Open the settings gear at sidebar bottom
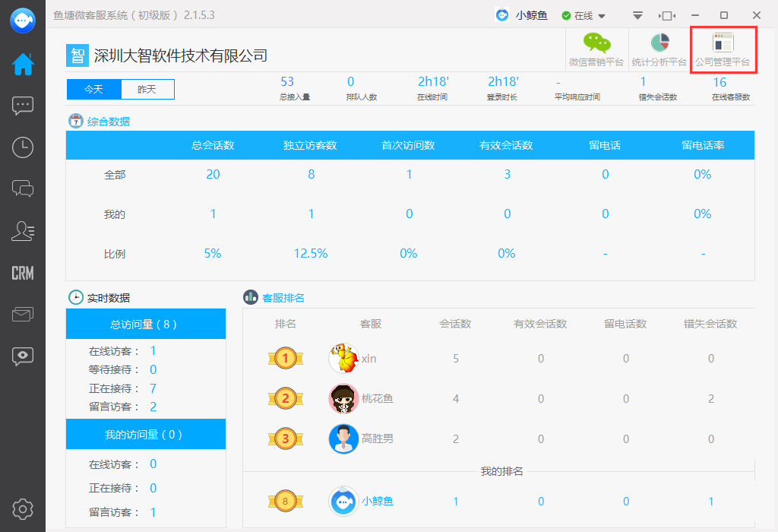778x532 pixels. pyautogui.click(x=22, y=509)
